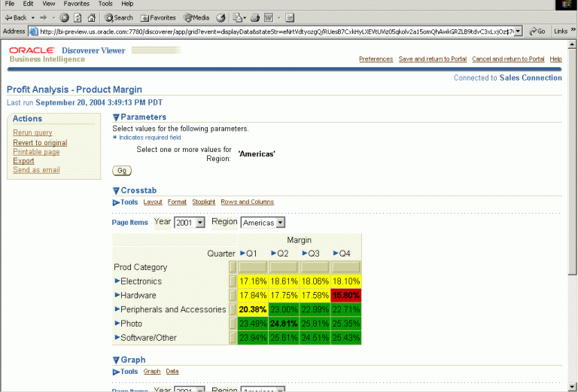
Task: Go to Home page icon
Action: click(x=91, y=18)
